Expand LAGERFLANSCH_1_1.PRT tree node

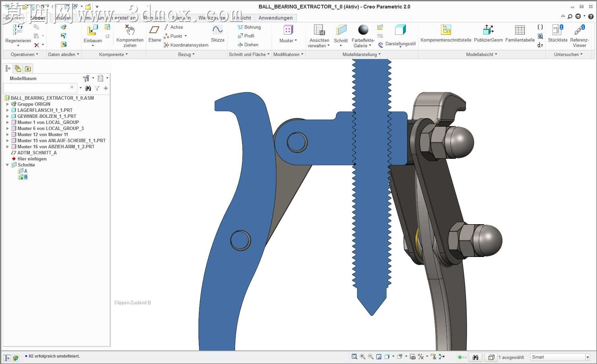(x=7, y=110)
